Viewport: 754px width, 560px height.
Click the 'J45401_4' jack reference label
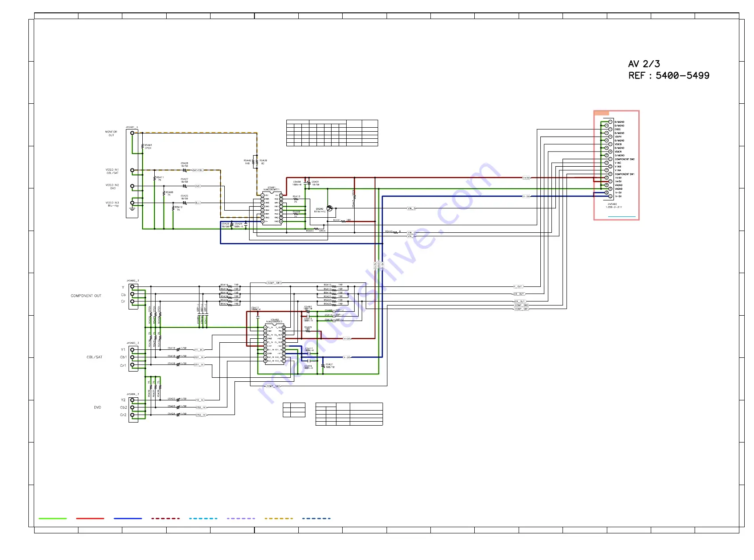132,127
